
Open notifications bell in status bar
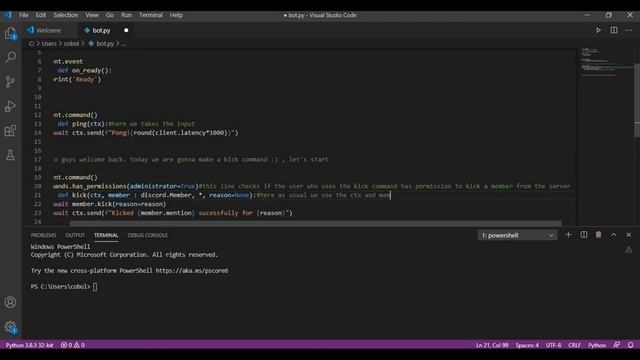tap(631, 345)
